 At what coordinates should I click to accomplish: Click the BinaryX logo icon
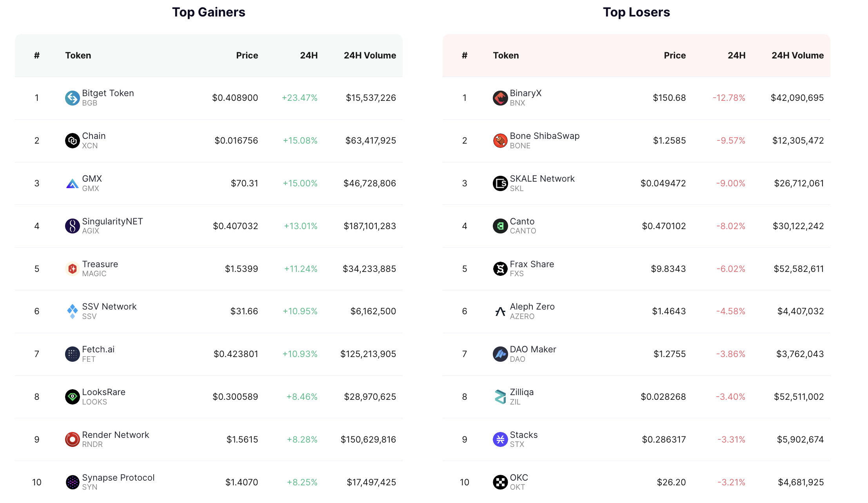[500, 98]
